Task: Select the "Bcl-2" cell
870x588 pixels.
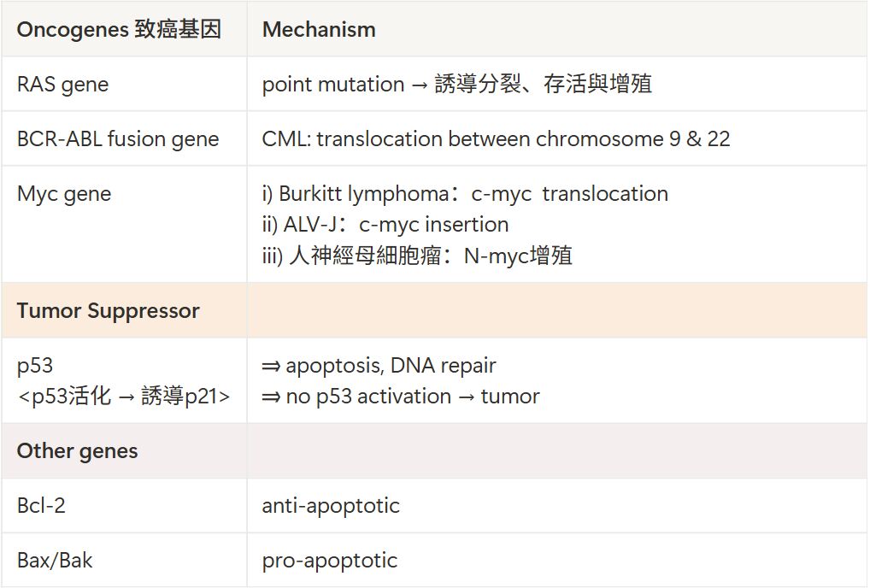Action: [x=41, y=506]
